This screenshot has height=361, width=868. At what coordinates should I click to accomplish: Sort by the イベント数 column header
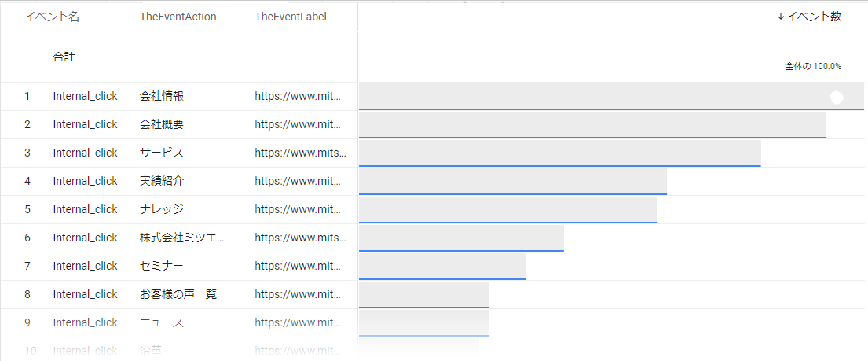click(x=809, y=17)
